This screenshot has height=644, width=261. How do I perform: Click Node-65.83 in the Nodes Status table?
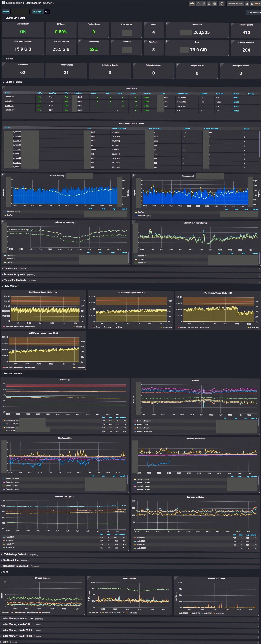pos(9,97)
